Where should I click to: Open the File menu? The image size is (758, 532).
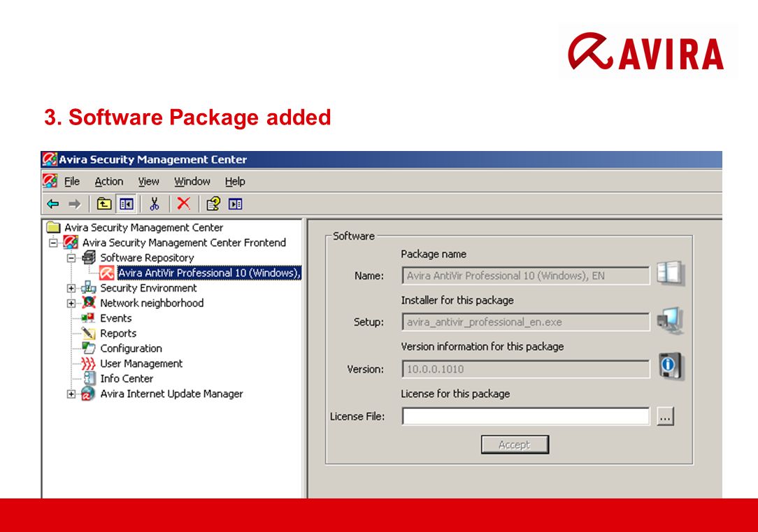click(x=72, y=181)
